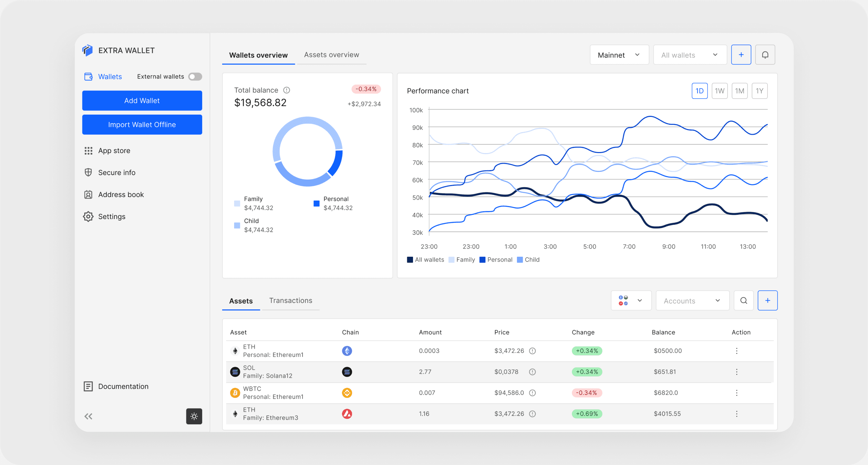Collapse the sidebar with double-chevron icon
868x465 pixels.
[x=88, y=416]
